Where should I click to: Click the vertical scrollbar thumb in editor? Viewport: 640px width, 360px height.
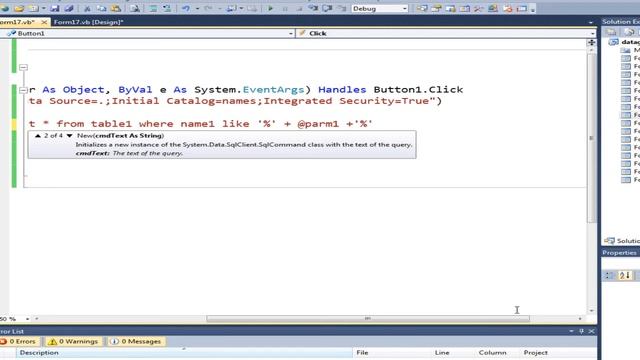(591, 138)
